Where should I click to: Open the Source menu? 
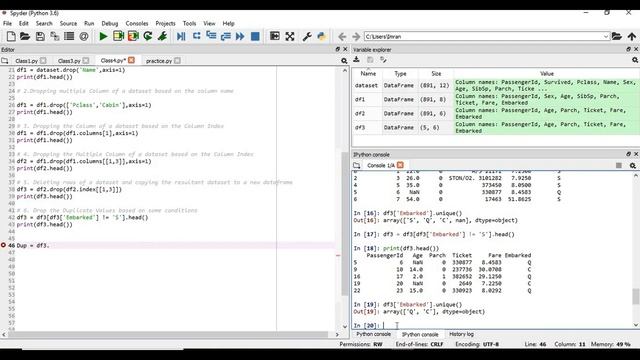coord(68,23)
